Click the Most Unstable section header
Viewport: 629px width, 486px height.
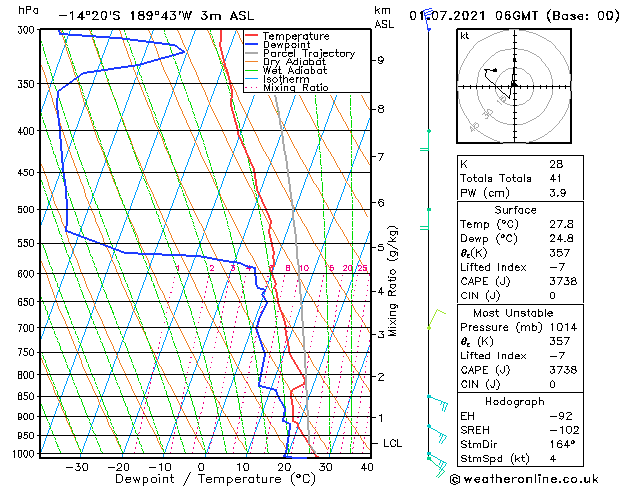tap(513, 313)
